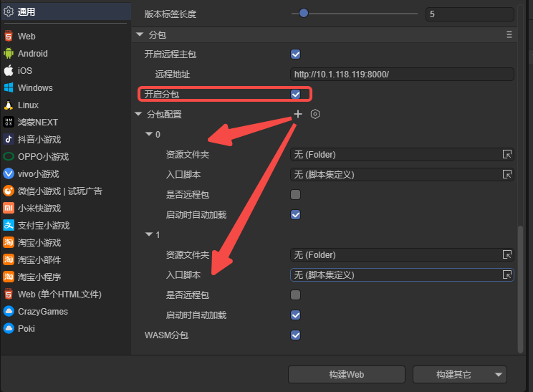Image resolution: width=533 pixels, height=392 pixels.
Task: Click the 构建Web button
Action: 347,375
